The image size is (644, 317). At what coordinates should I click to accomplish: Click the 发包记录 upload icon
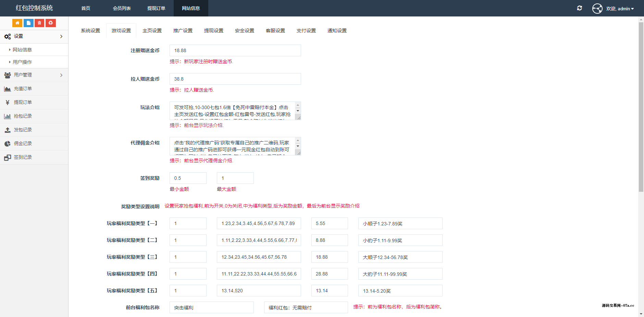coord(7,130)
